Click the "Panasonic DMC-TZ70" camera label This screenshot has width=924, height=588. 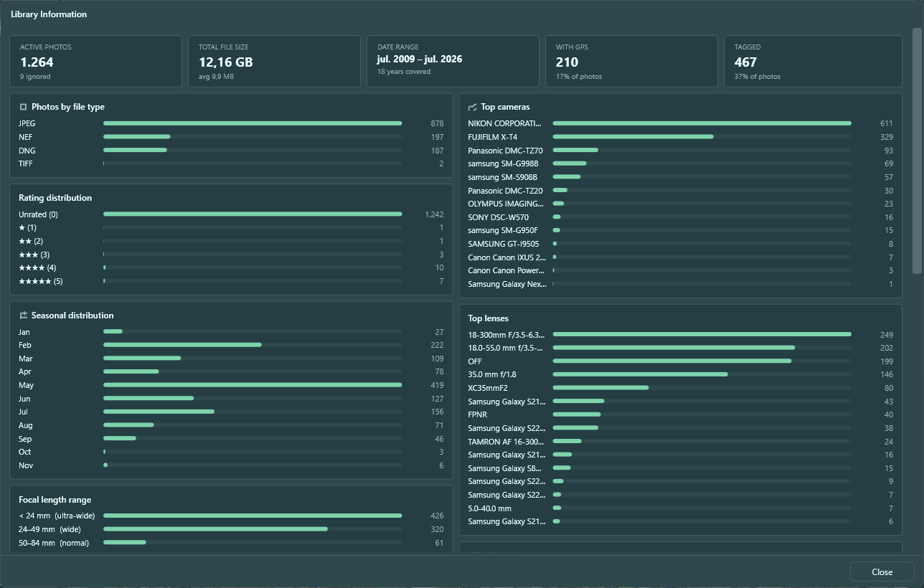click(505, 151)
